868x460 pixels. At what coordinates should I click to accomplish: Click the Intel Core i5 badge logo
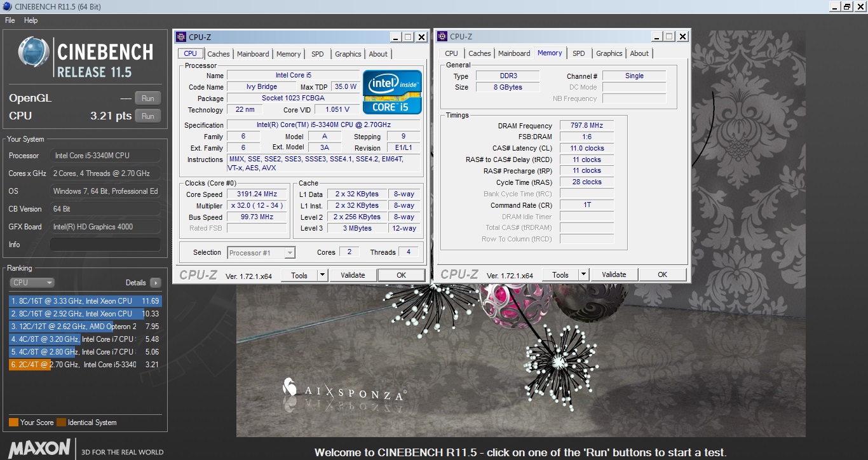point(392,92)
